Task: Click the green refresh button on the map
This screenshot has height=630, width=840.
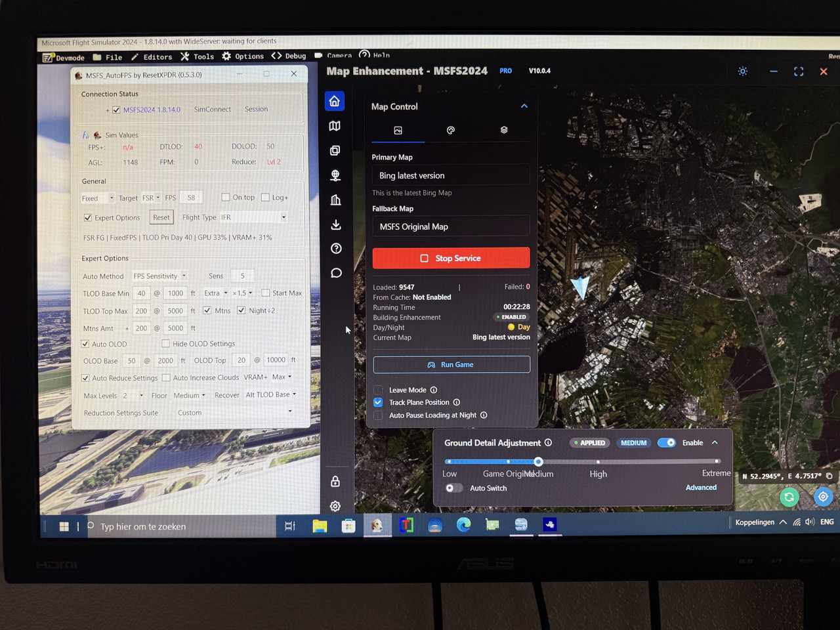Action: pyautogui.click(x=789, y=497)
